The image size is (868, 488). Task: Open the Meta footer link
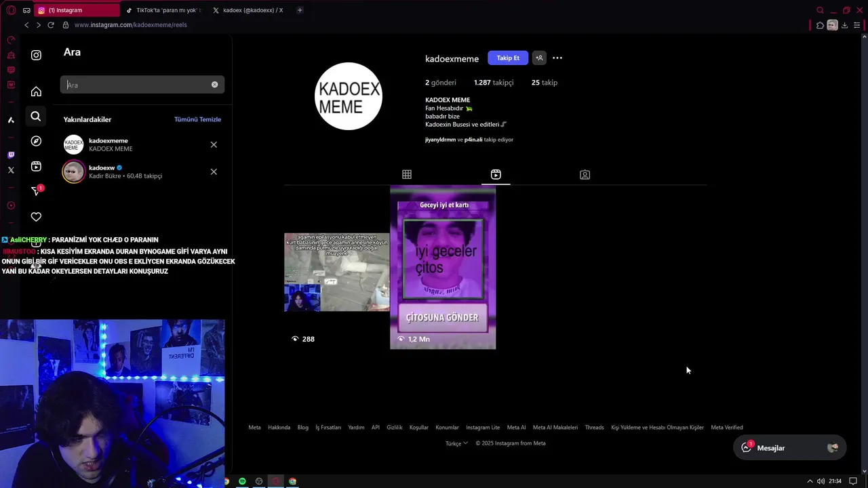pyautogui.click(x=254, y=428)
